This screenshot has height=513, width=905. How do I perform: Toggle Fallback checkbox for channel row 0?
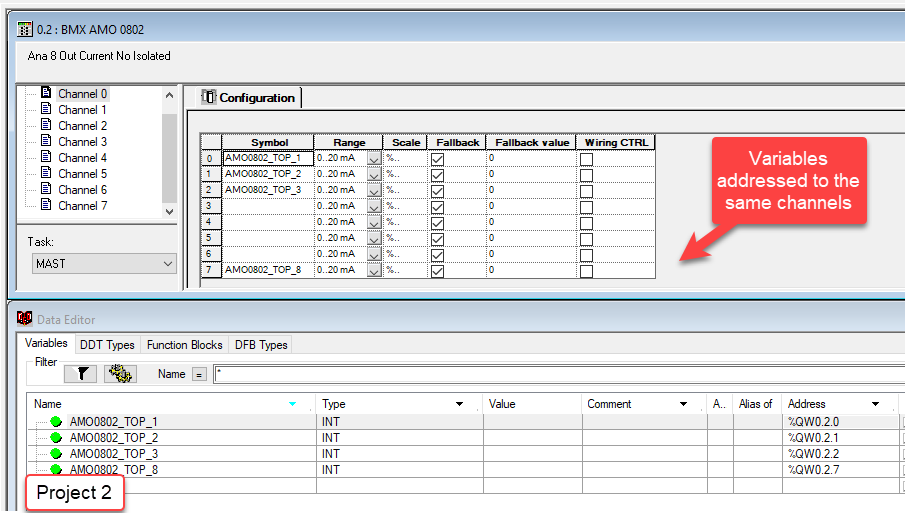pyautogui.click(x=437, y=159)
